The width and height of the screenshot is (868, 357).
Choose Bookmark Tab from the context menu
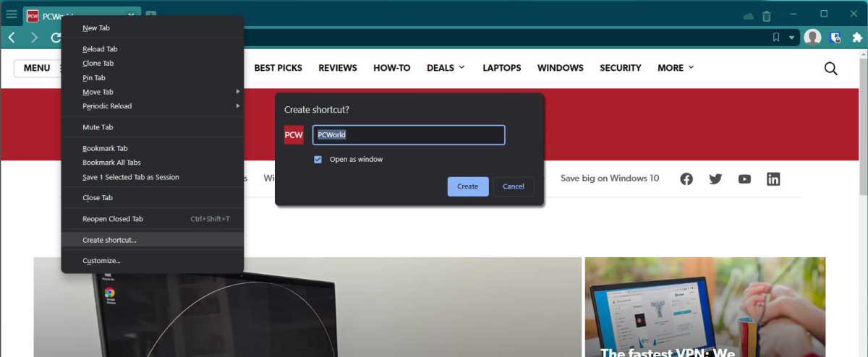(153, 148)
